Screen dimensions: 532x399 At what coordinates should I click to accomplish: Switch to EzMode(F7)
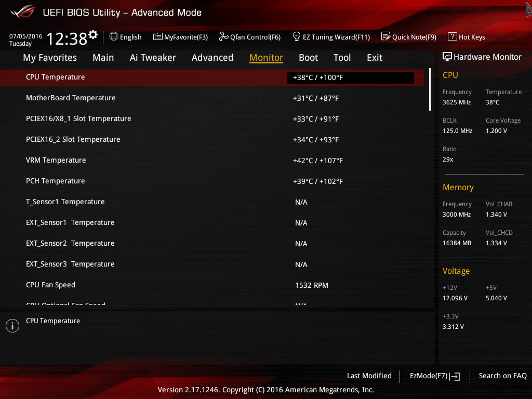point(429,376)
